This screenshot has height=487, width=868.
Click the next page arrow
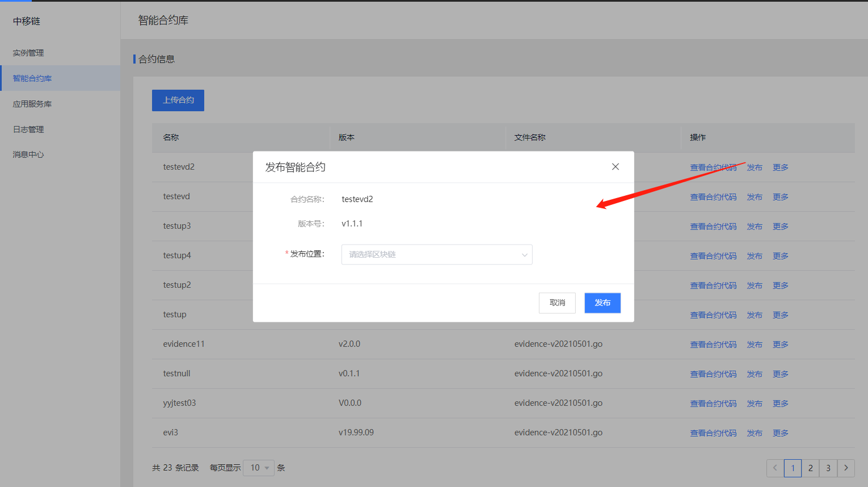(x=845, y=468)
